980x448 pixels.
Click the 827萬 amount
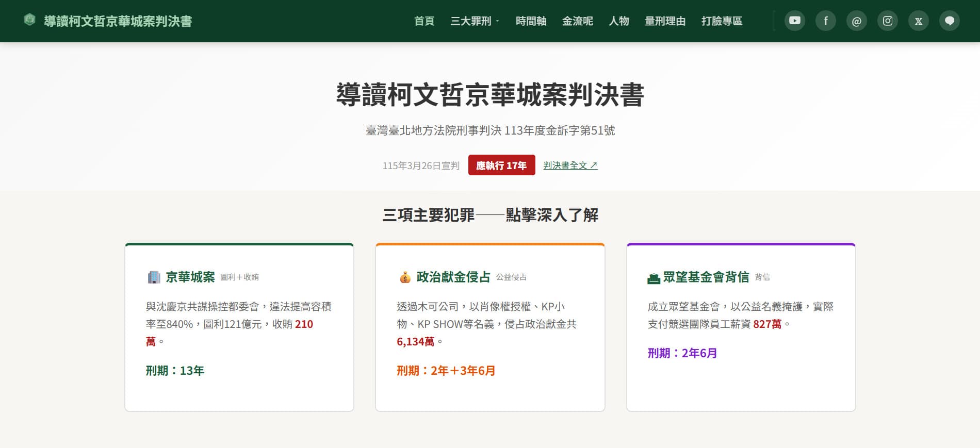click(767, 324)
